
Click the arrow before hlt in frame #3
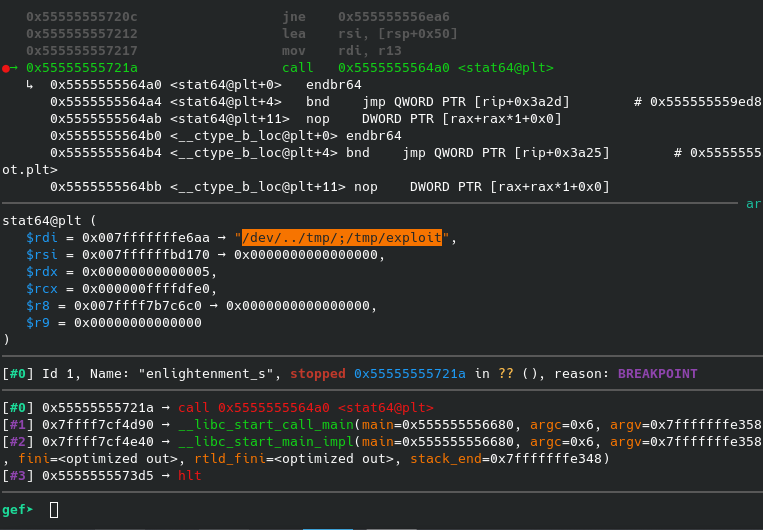coord(168,475)
